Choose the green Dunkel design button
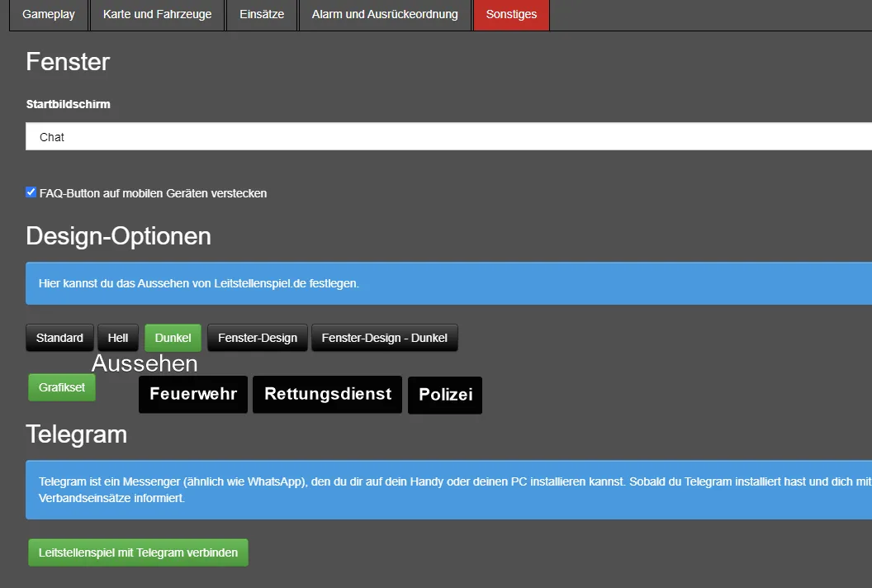 point(173,338)
